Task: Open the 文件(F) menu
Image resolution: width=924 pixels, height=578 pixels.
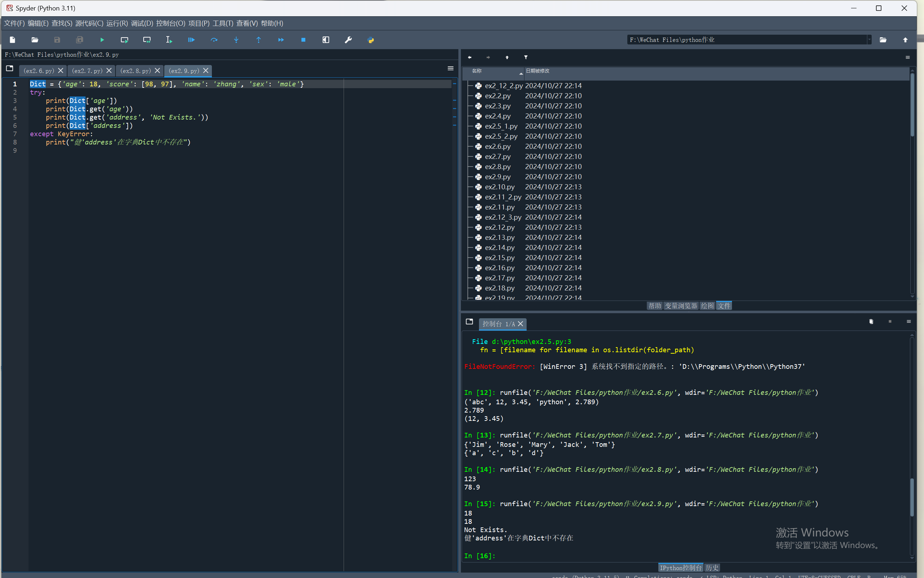Action: point(14,23)
